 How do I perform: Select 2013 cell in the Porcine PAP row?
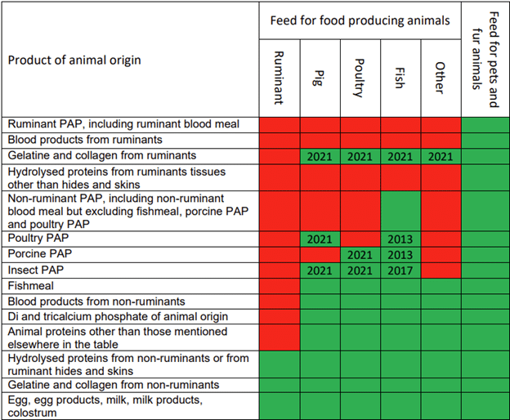click(400, 255)
